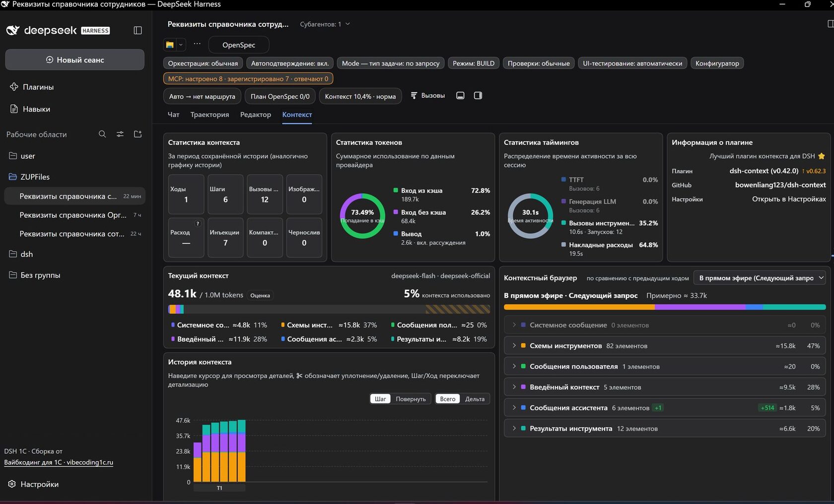
Task: Click the plus icon of Новый сеанс
Action: (x=50, y=60)
